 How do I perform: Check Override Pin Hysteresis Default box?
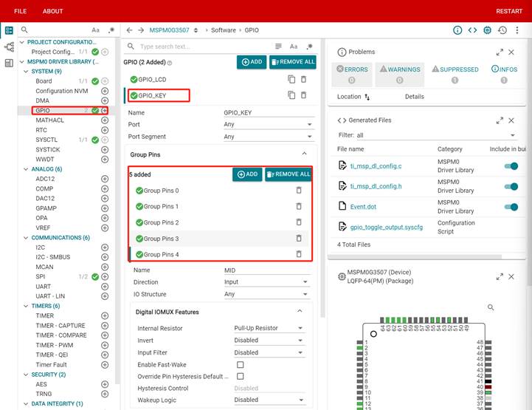click(x=240, y=377)
